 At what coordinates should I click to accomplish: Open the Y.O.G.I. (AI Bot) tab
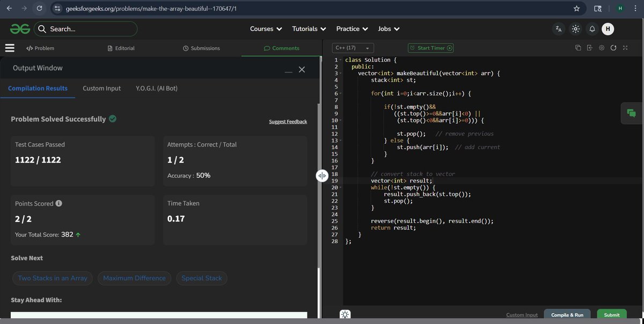coord(156,88)
